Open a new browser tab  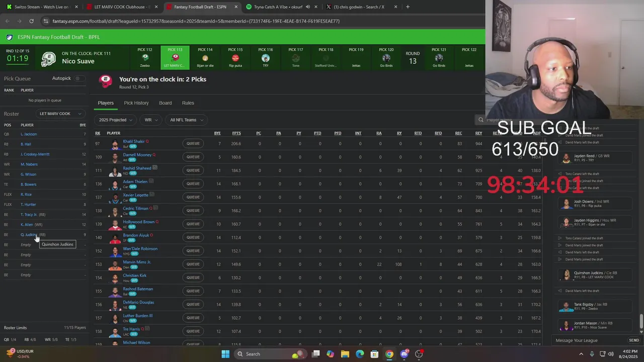click(x=408, y=7)
